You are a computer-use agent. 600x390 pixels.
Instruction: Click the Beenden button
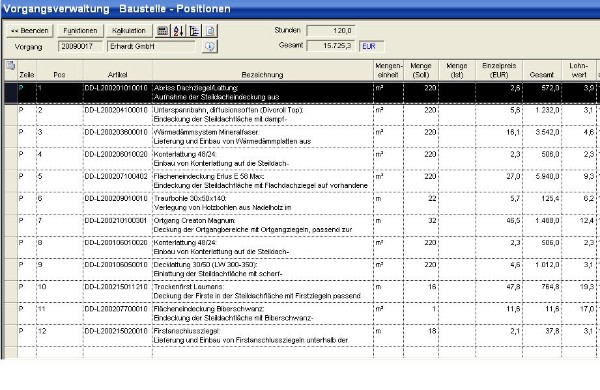click(x=29, y=31)
